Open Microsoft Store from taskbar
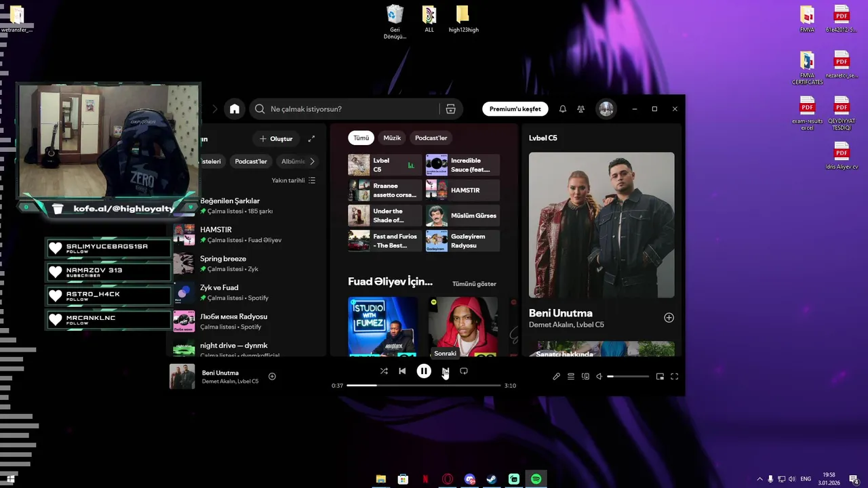Image resolution: width=868 pixels, height=488 pixels. click(x=403, y=479)
